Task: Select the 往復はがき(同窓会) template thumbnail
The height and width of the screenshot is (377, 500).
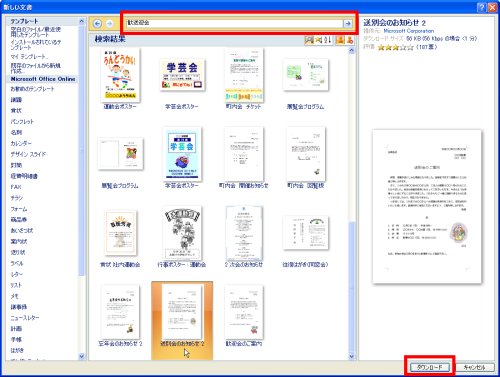Action: click(x=305, y=233)
